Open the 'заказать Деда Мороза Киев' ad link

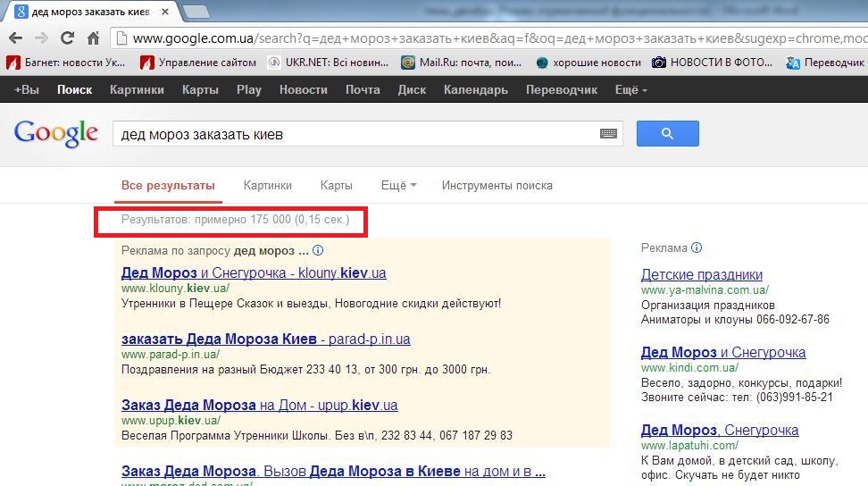[265, 339]
